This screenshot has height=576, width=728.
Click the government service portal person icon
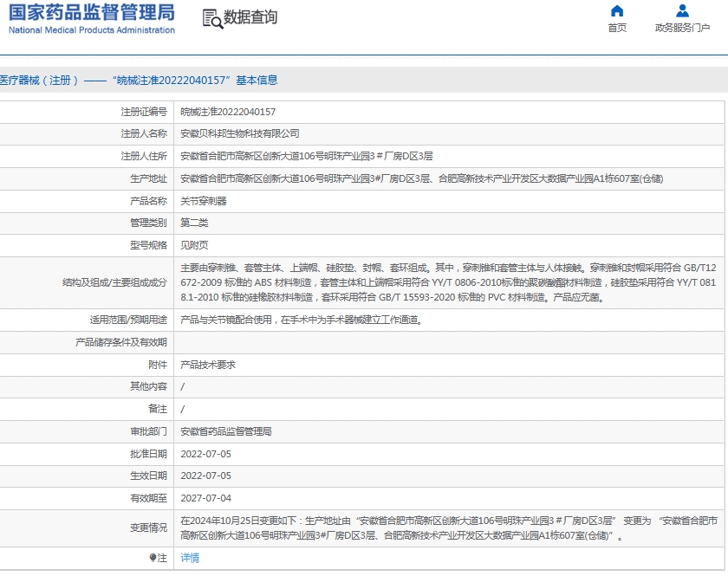[682, 11]
